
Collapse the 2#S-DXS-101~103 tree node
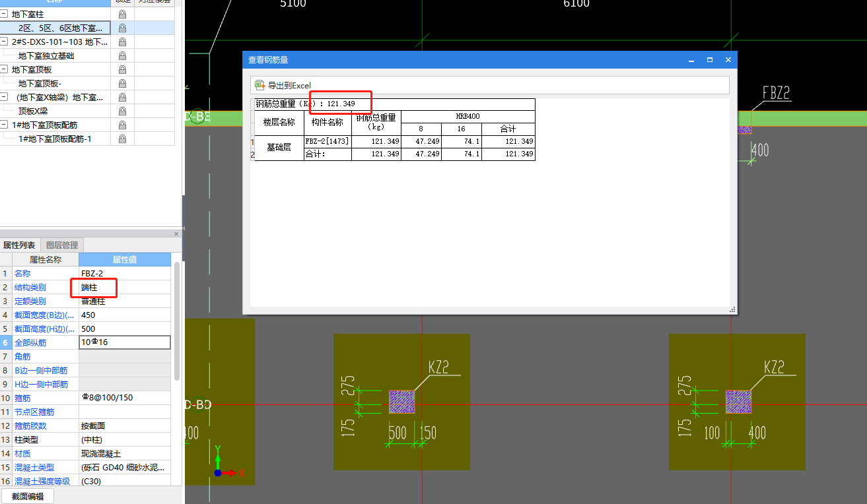pos(5,42)
